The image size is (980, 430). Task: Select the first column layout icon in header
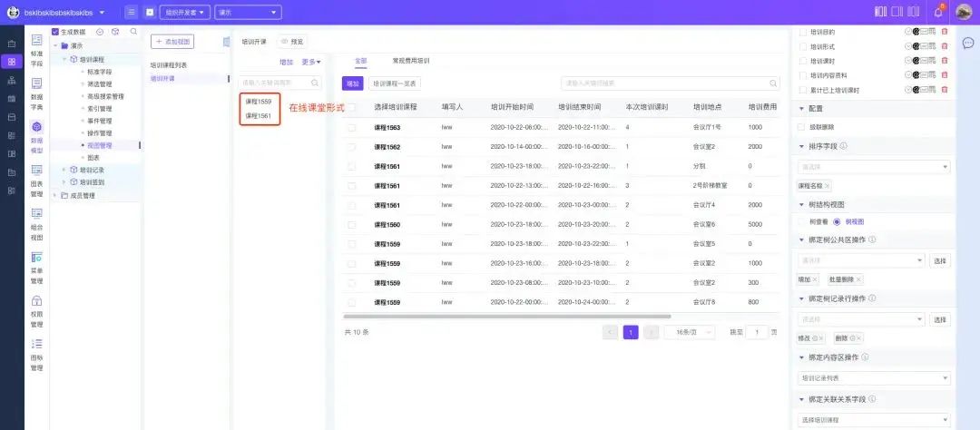(x=881, y=12)
